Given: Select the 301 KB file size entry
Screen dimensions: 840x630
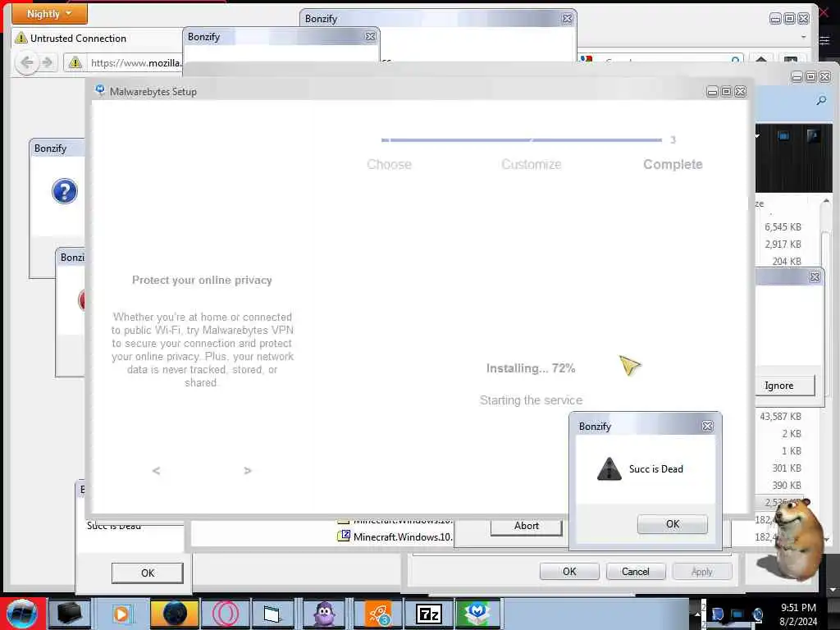Looking at the screenshot, I should (787, 468).
